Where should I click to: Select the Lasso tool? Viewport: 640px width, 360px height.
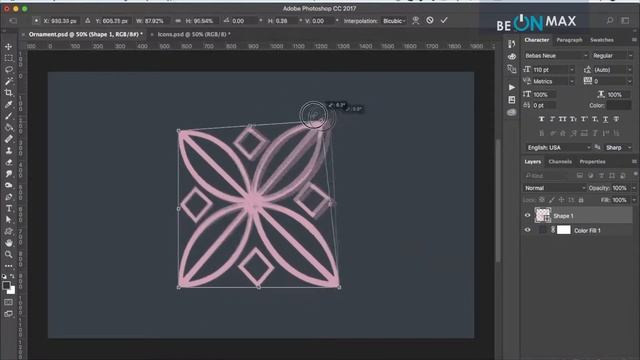tap(9, 70)
